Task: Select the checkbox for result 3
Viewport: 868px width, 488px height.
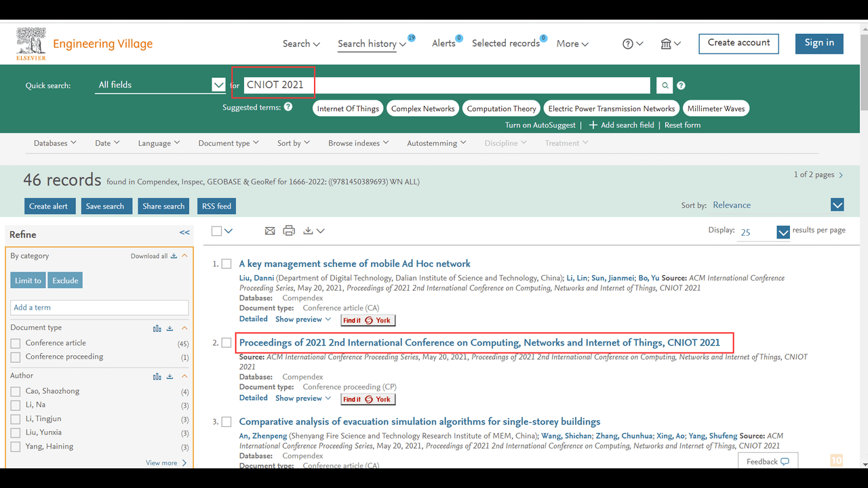Action: click(226, 422)
